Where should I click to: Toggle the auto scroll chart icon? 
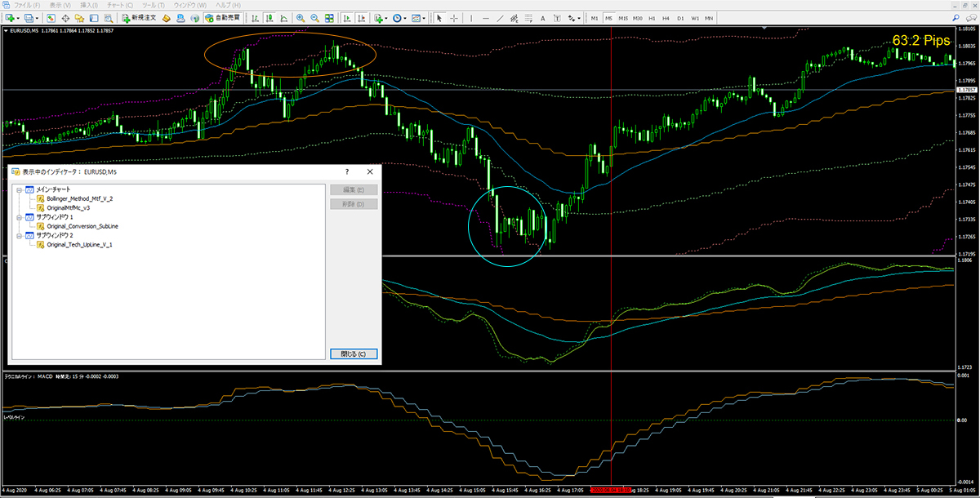coord(348,17)
